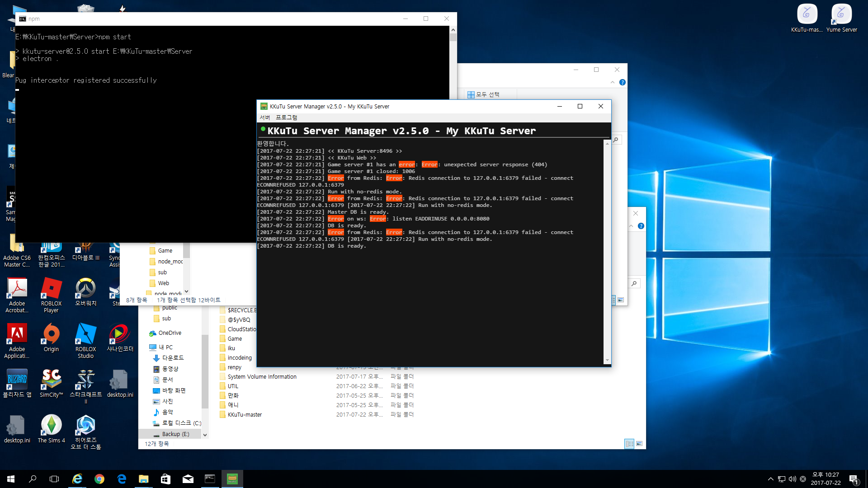Click the Windows Start button
Image resolution: width=868 pixels, height=488 pixels.
click(x=11, y=479)
